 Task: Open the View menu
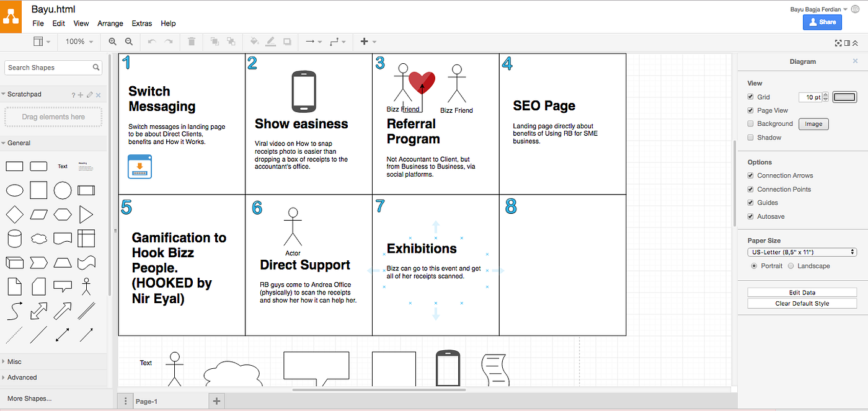(81, 24)
